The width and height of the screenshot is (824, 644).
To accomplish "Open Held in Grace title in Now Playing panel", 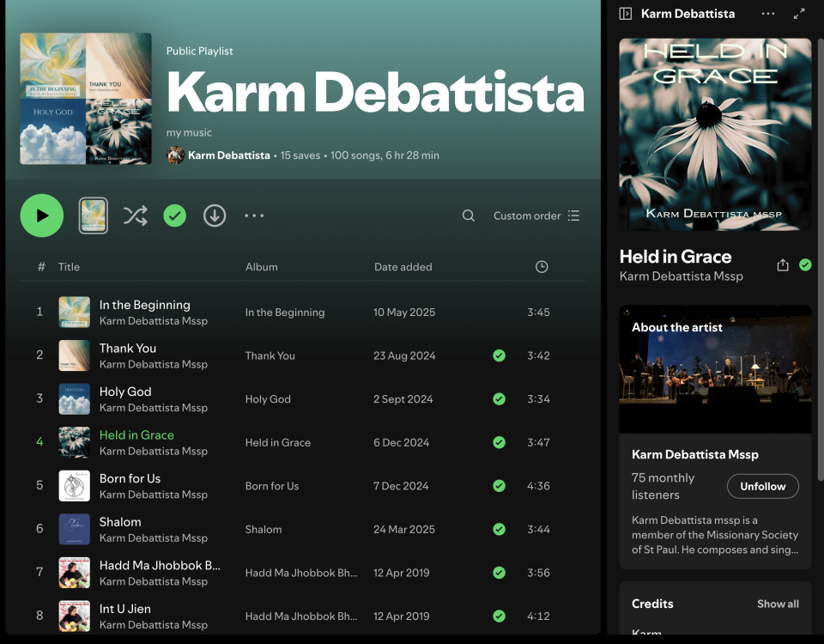I will pos(676,257).
